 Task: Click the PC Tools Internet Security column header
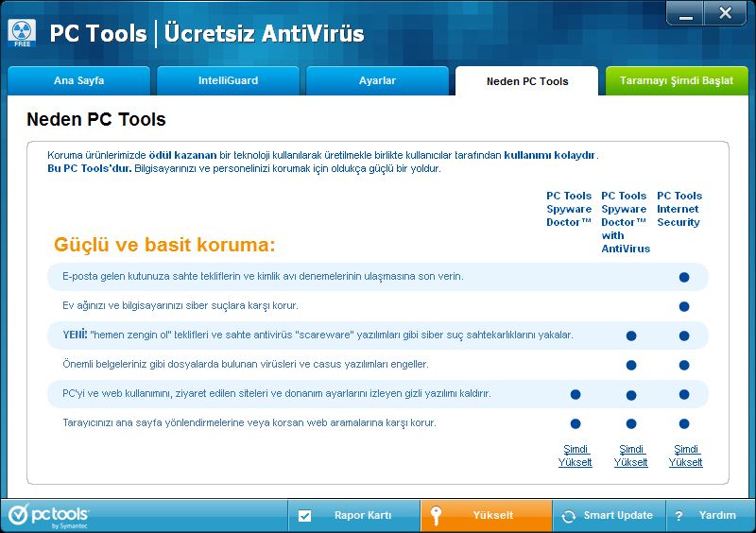point(679,209)
